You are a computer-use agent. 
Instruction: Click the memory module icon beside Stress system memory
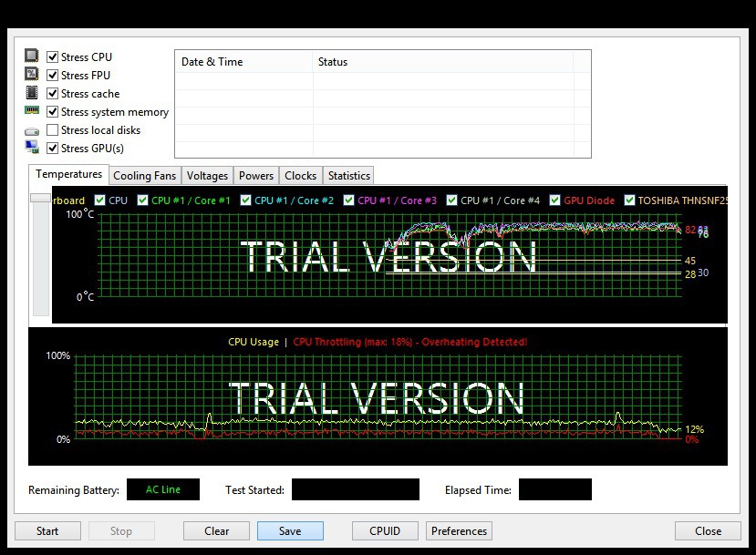point(32,111)
